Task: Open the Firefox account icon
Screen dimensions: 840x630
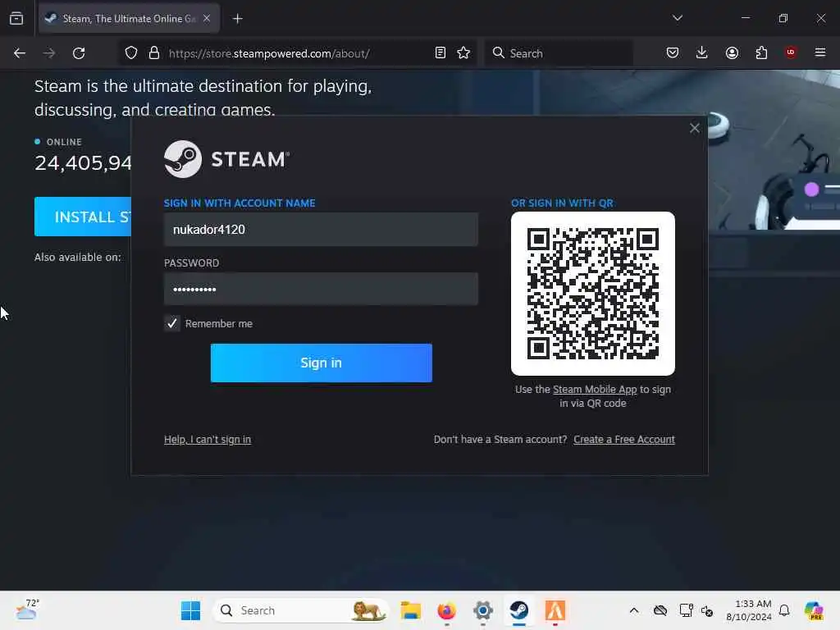Action: (x=732, y=52)
